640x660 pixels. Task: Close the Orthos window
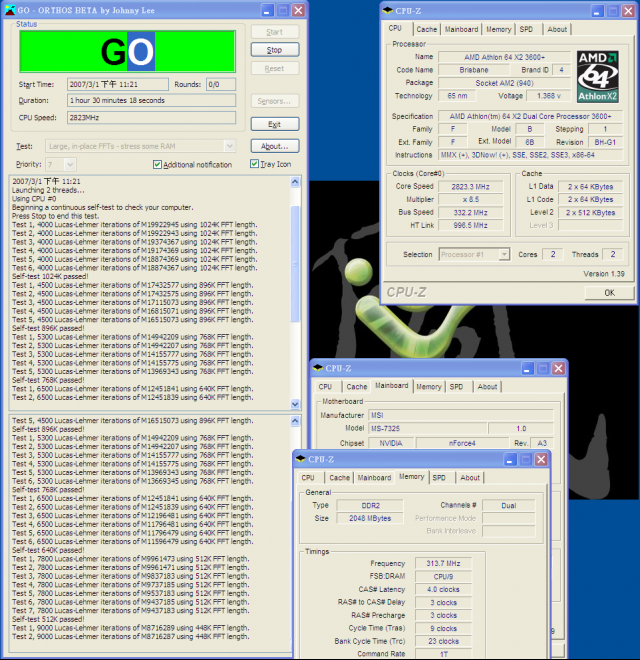(x=299, y=11)
